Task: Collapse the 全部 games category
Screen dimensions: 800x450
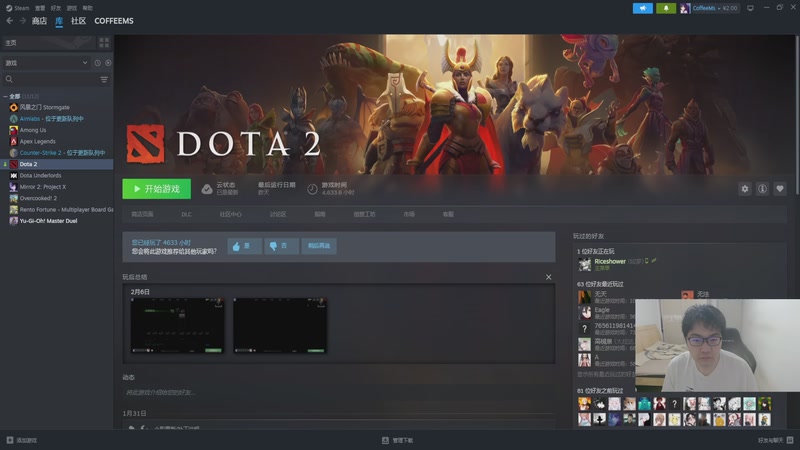Action: tap(5, 96)
